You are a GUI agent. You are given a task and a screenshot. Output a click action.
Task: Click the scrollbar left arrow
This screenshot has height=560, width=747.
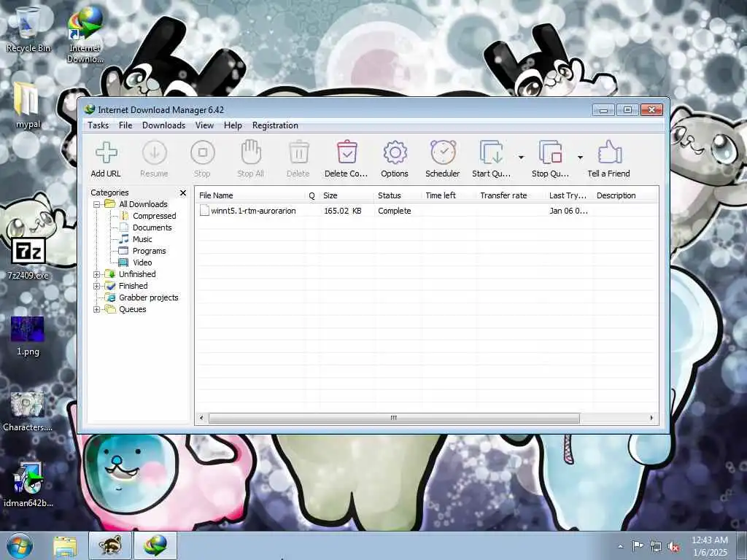pos(201,418)
